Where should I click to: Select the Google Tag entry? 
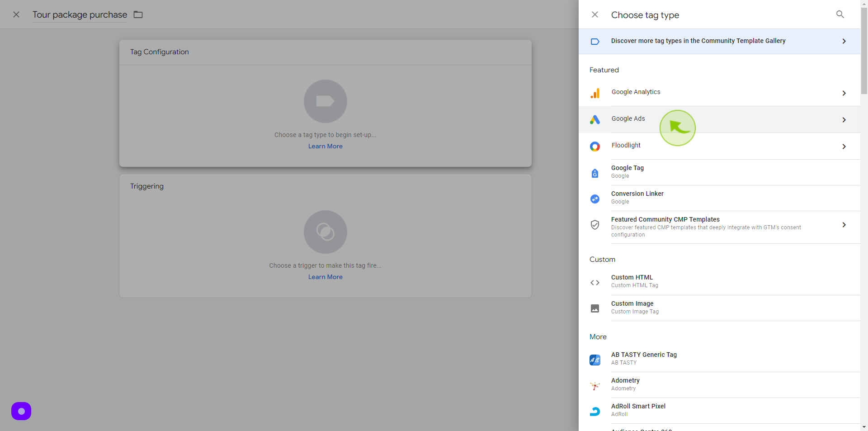[719, 172]
